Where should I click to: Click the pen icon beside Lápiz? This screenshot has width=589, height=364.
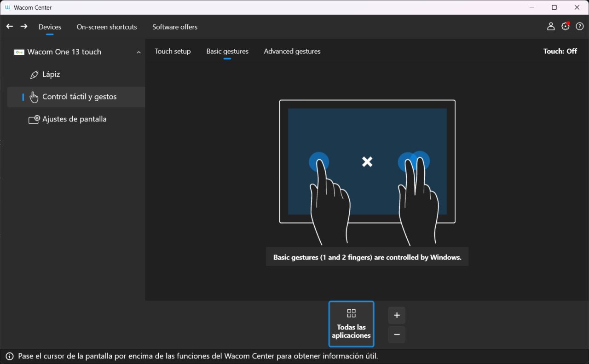[x=34, y=75]
